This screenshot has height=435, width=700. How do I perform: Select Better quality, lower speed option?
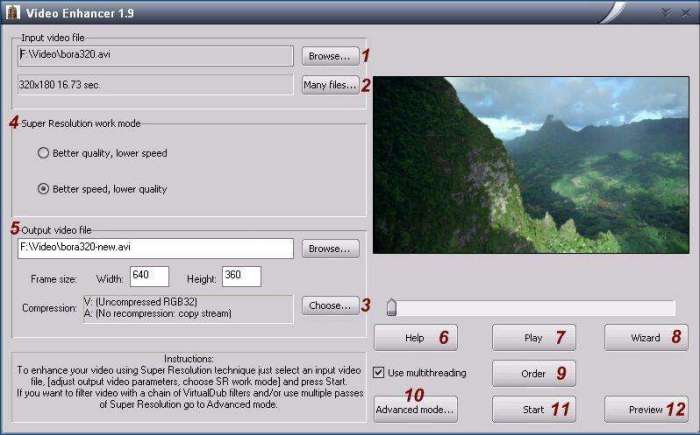pos(43,153)
